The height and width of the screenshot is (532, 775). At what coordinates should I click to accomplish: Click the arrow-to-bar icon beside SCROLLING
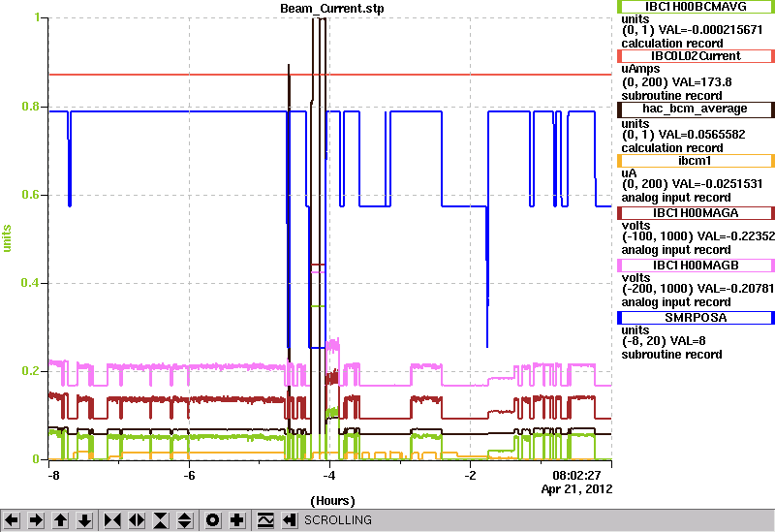290,520
